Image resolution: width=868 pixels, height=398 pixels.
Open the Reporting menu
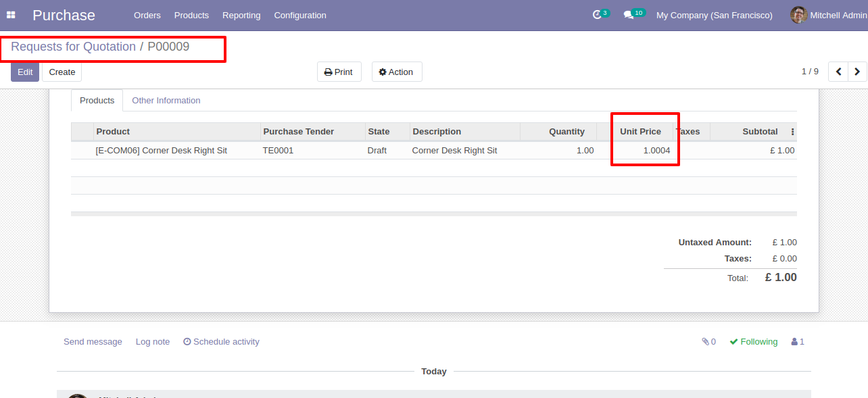tap(241, 15)
